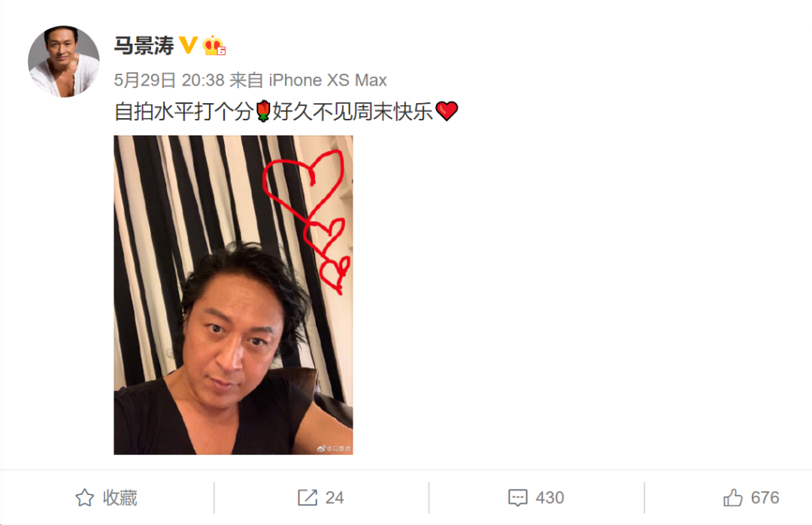
Task: Open comments via the speech bubble icon
Action: 518,497
